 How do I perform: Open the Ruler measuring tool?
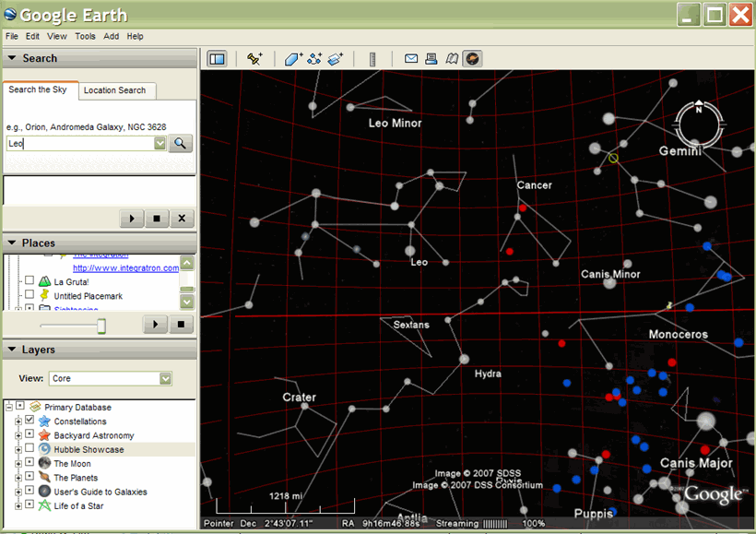coord(372,59)
